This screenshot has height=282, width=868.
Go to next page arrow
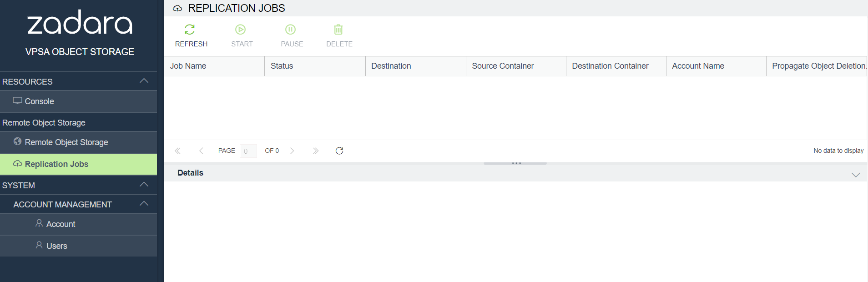[292, 151]
